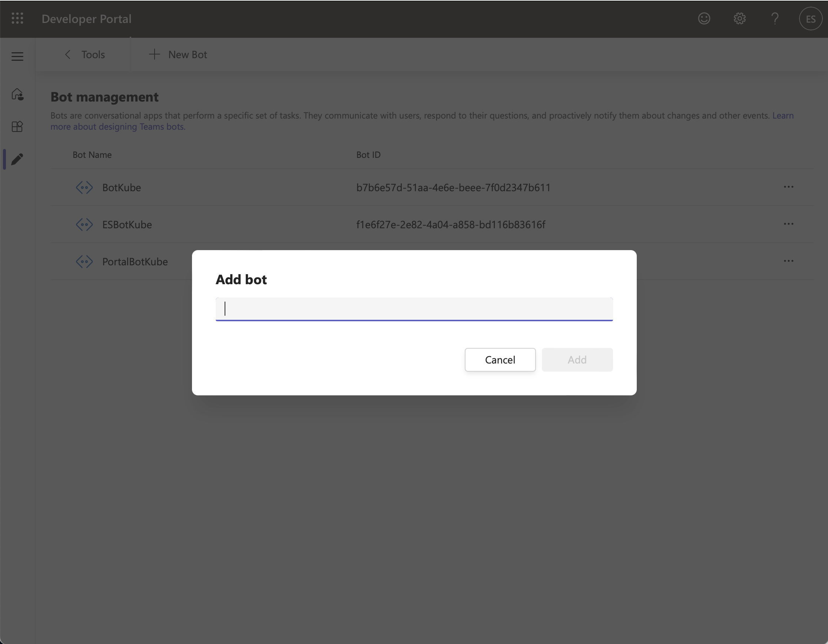Click the ESBotKube bot name
Image resolution: width=828 pixels, height=644 pixels.
tap(127, 225)
